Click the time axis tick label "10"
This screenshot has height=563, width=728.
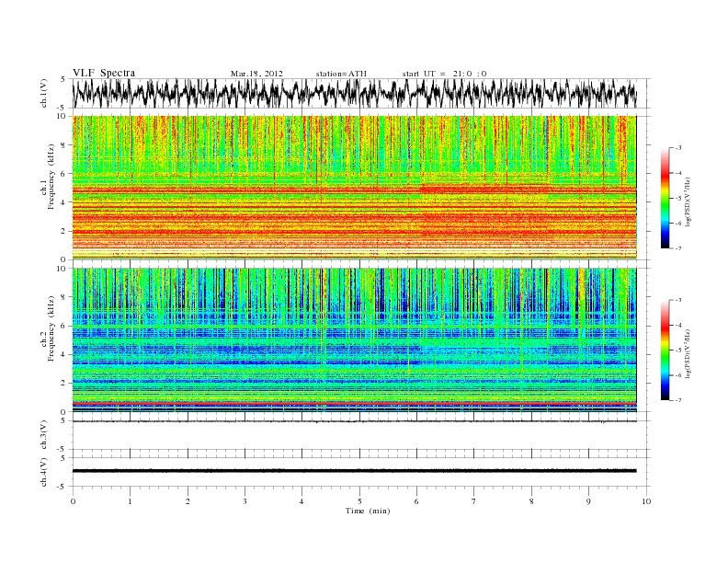click(x=646, y=501)
